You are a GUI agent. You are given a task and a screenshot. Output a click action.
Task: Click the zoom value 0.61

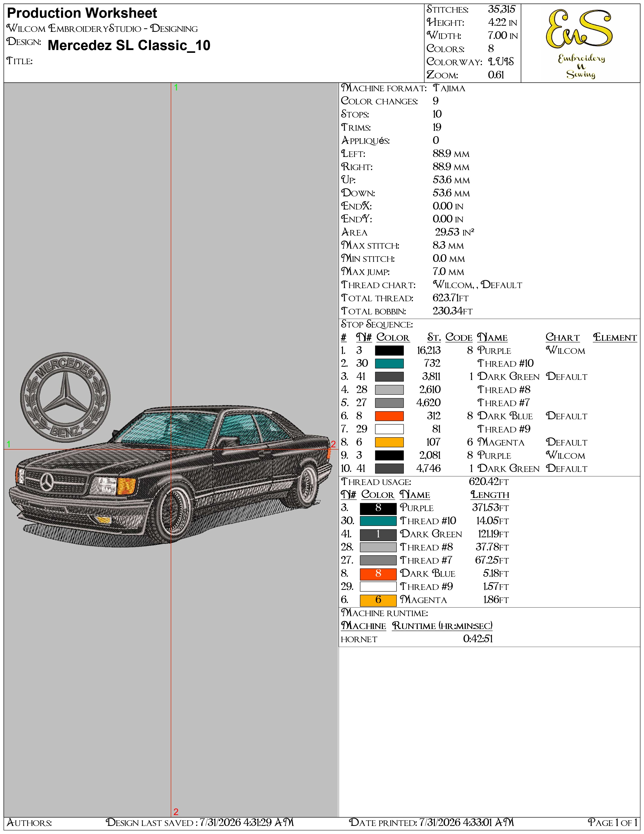coord(496,75)
